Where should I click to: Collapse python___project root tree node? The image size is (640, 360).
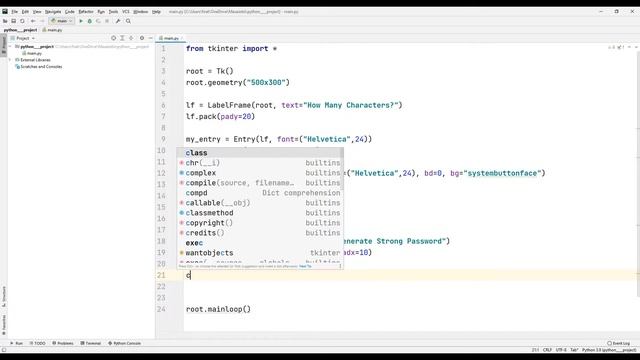tap(11, 47)
